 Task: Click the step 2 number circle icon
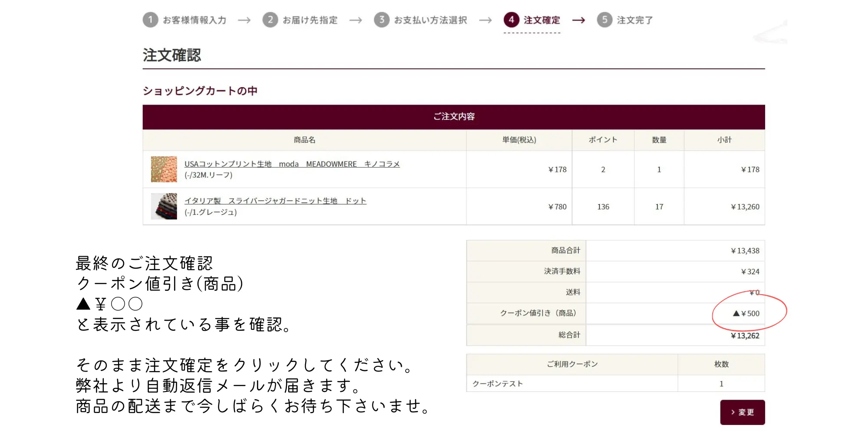click(x=270, y=20)
